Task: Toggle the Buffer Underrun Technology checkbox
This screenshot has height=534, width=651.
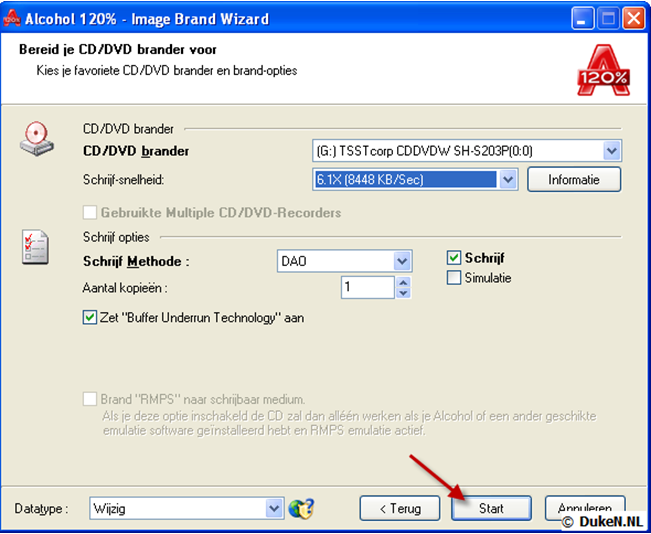Action: (90, 318)
